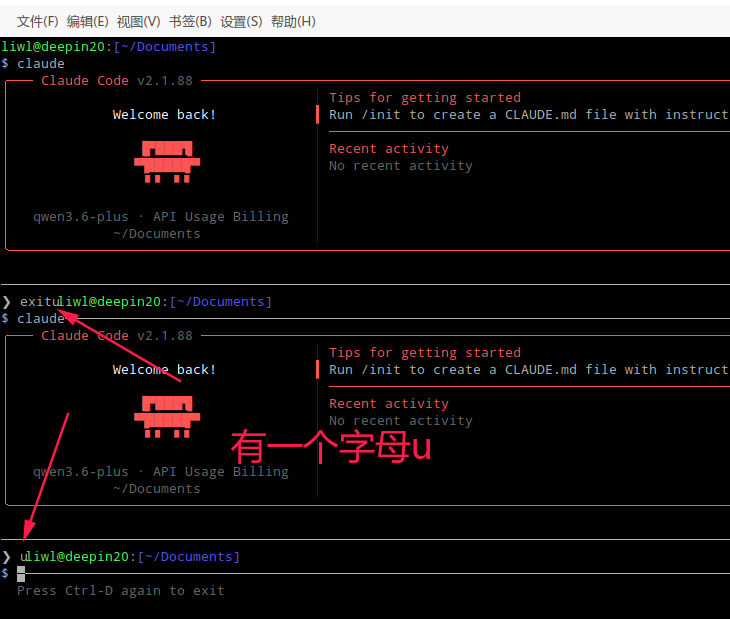Click '[~/Documents]' in the bottom prompt line
The height and width of the screenshot is (619, 730).
189,557
